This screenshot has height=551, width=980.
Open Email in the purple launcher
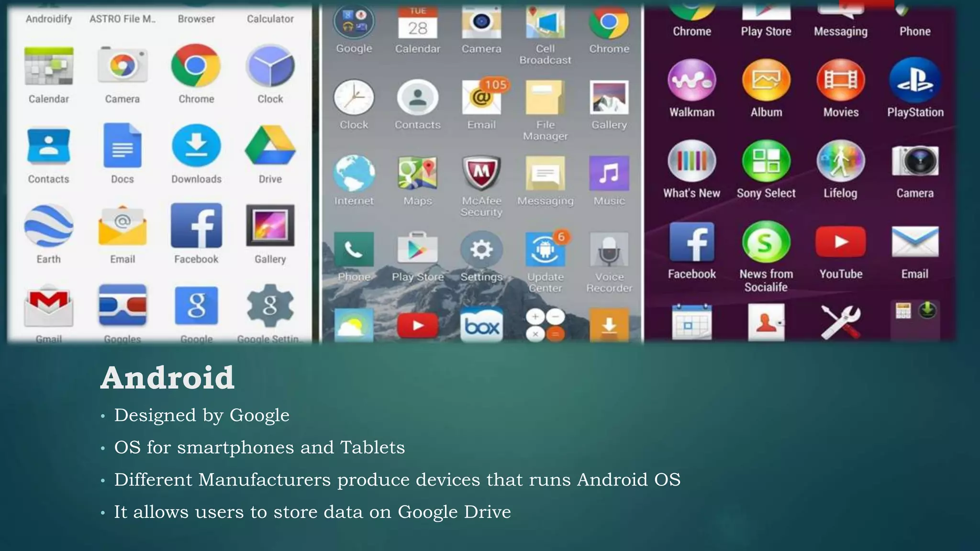[915, 242]
